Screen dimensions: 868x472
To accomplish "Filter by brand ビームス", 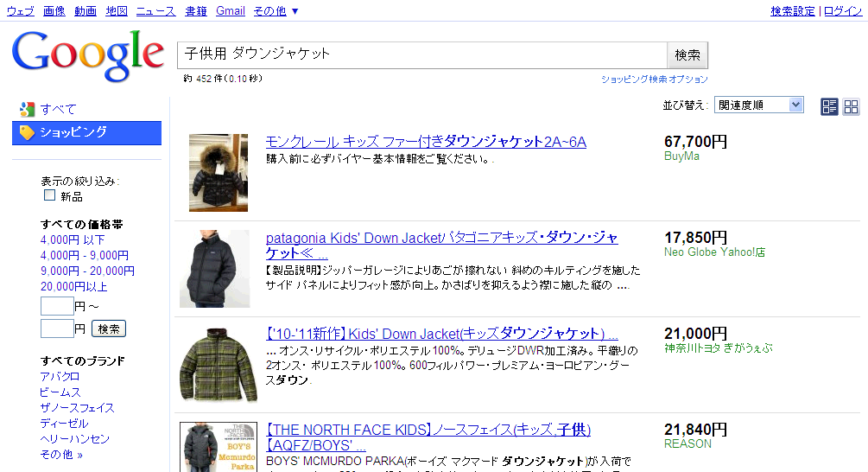I will point(60,392).
